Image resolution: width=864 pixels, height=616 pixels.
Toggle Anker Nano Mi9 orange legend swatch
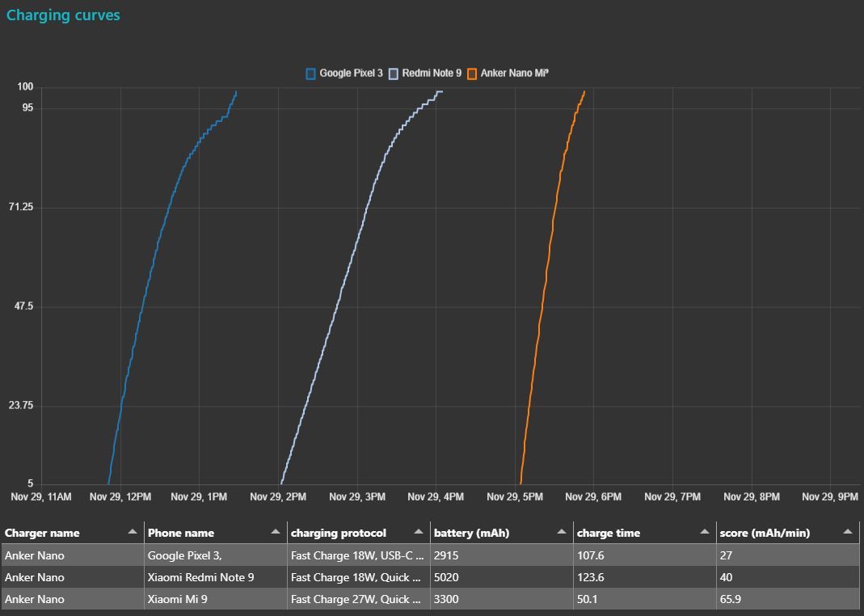(x=472, y=74)
